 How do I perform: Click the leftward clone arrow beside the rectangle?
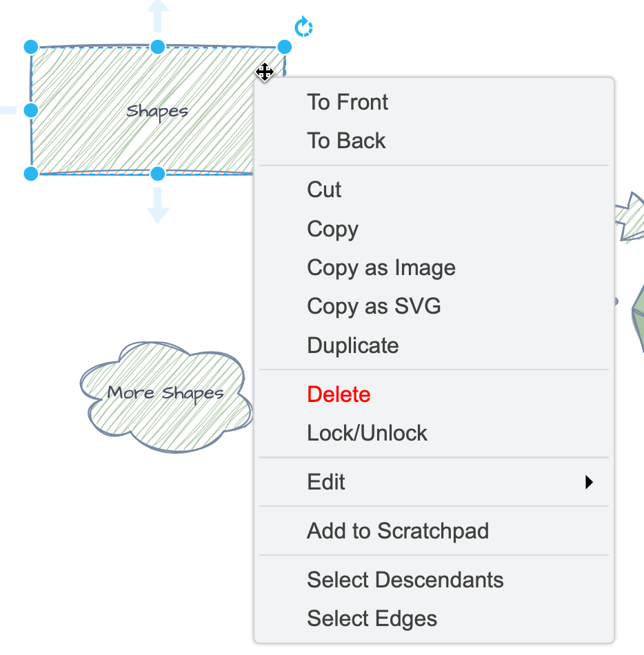(7, 110)
